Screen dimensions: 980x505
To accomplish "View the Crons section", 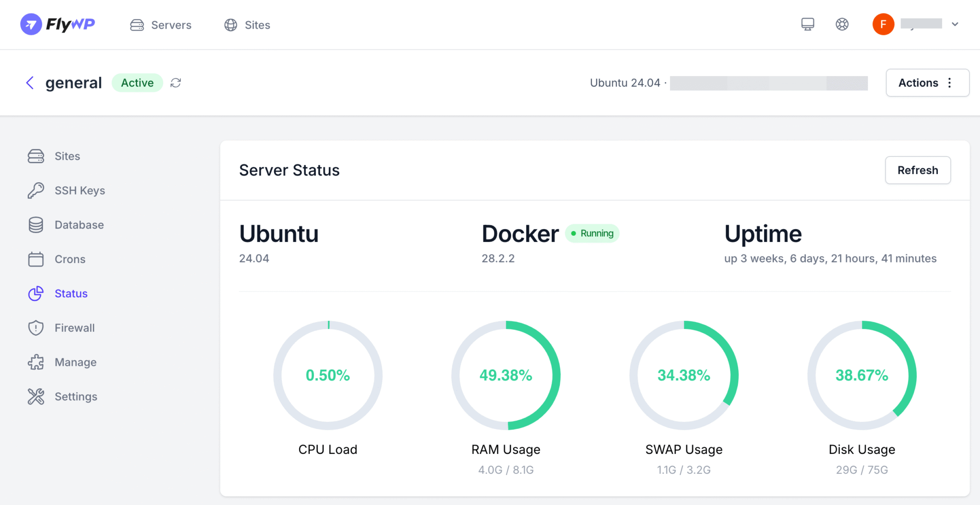I will click(70, 259).
